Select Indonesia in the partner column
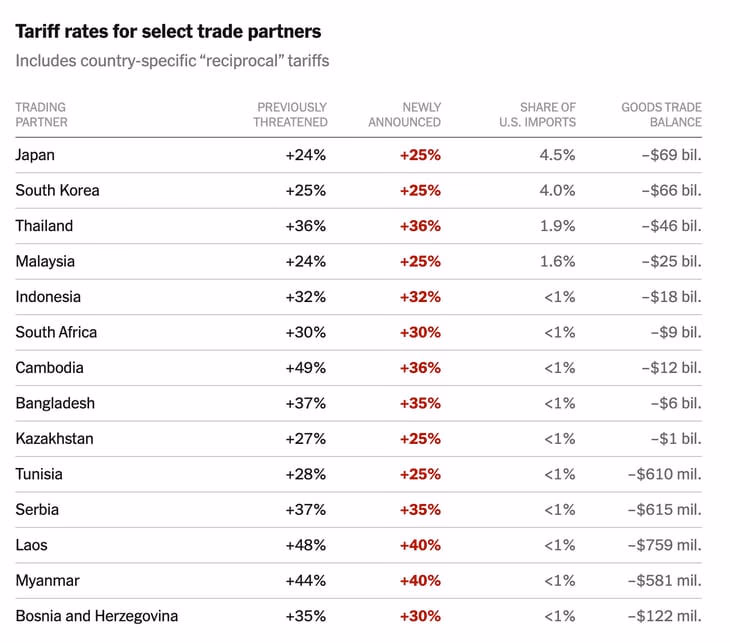Screen dimensions: 730x643 pos(48,297)
